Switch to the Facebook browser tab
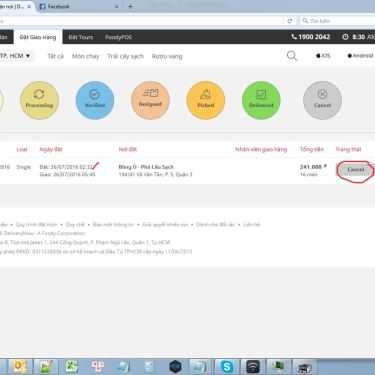 78,6
